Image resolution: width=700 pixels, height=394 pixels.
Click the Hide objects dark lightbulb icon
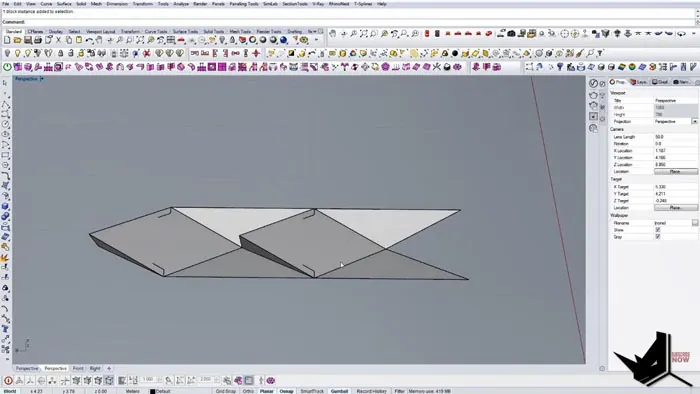7,54
